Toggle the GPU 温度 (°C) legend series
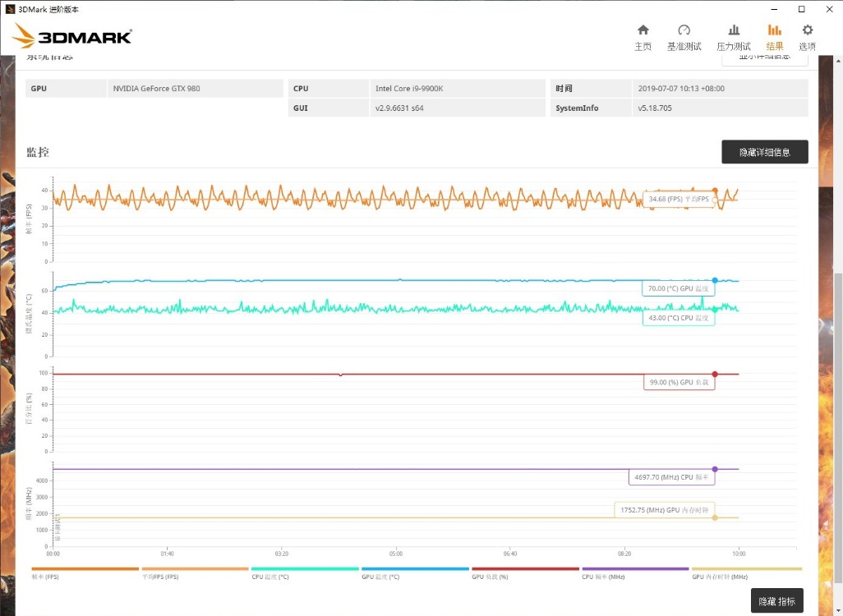The height and width of the screenshot is (616, 843). [x=415, y=573]
